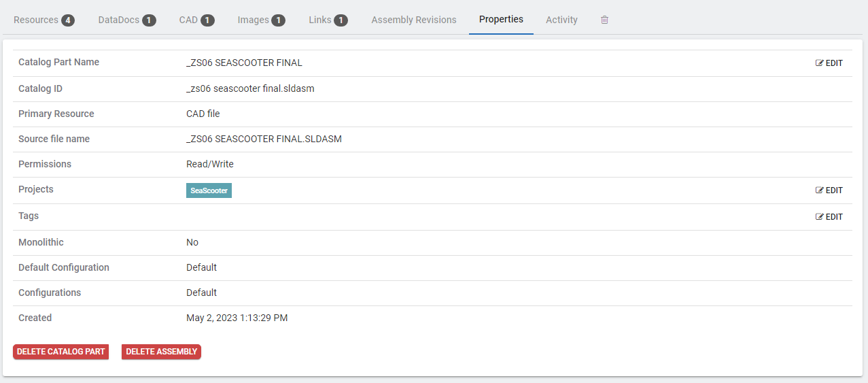Viewport: 868px width, 383px height.
Task: Click the Source file name value
Action: click(x=264, y=139)
